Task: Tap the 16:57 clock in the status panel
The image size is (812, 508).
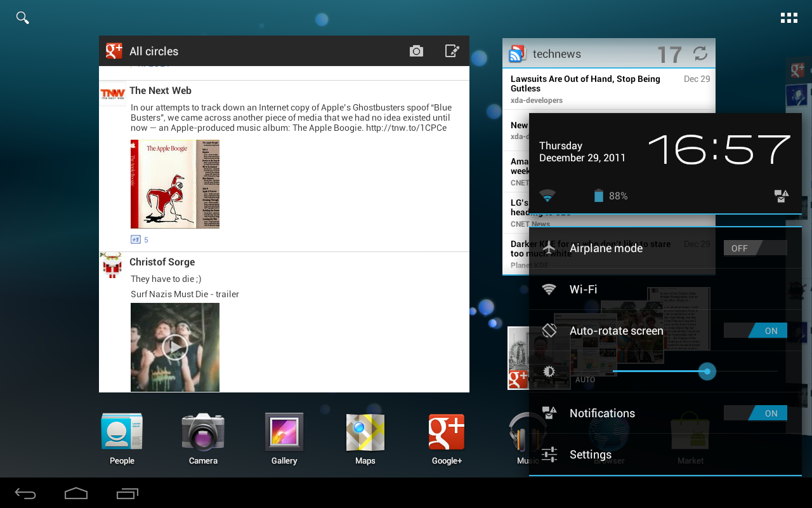Action: click(x=719, y=150)
